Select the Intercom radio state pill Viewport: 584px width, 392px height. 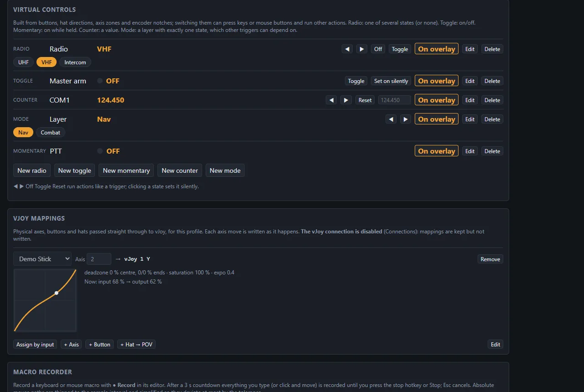[x=75, y=62]
